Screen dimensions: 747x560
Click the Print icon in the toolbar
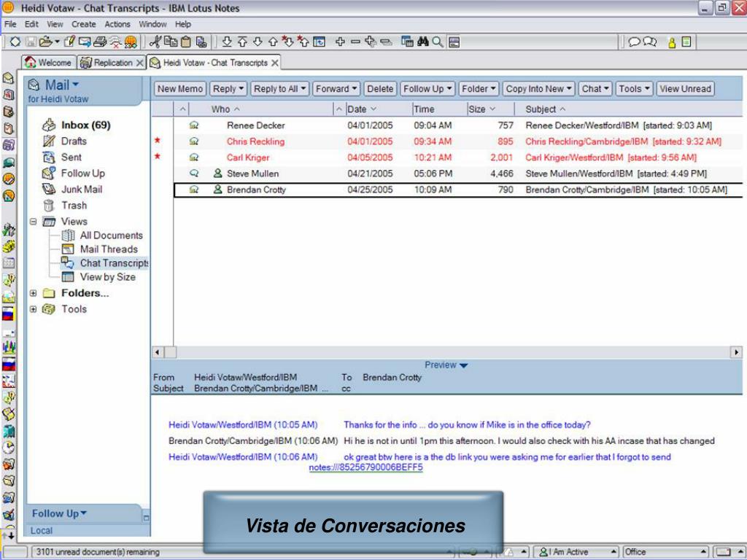click(x=100, y=42)
